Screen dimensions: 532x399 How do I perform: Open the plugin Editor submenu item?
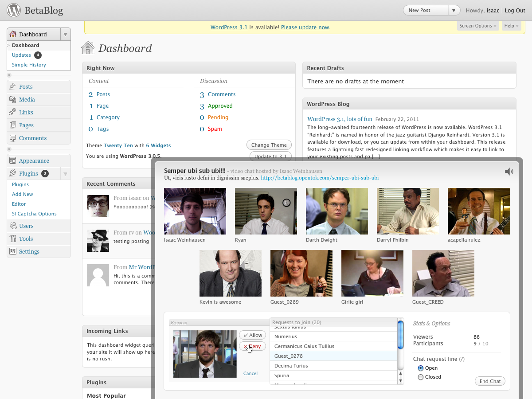tap(19, 204)
